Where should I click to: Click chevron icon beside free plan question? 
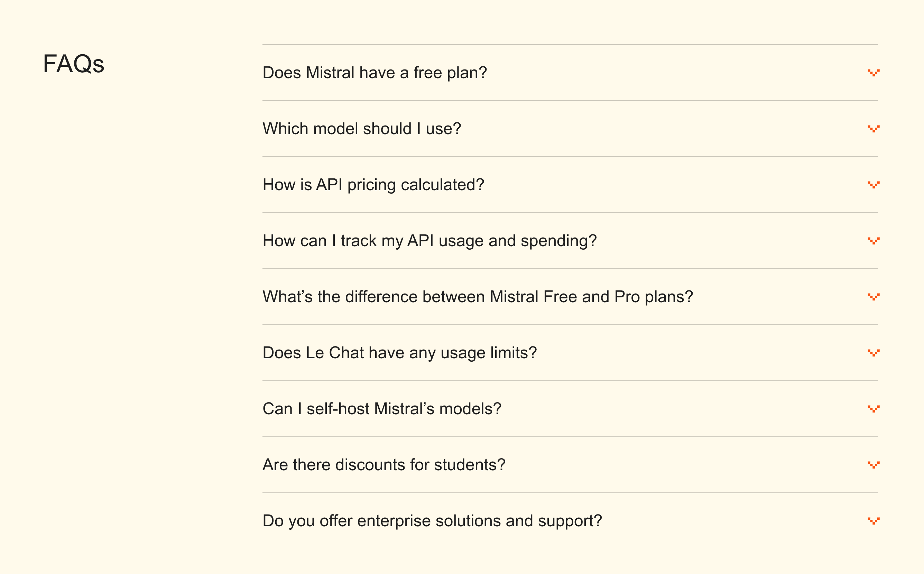(874, 73)
